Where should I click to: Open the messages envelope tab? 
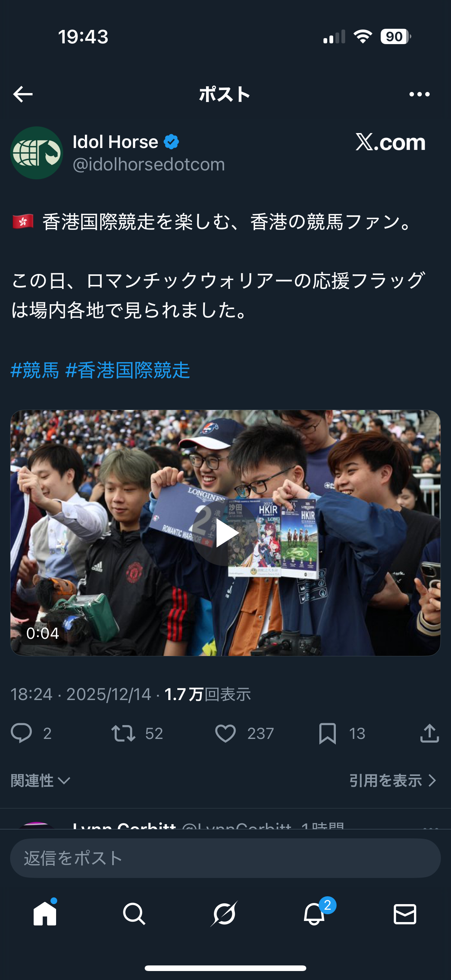click(x=405, y=914)
